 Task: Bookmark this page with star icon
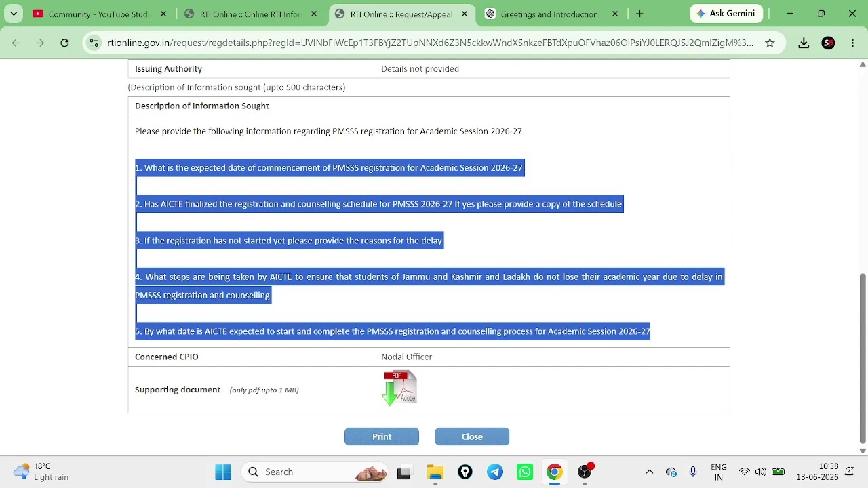click(x=770, y=43)
